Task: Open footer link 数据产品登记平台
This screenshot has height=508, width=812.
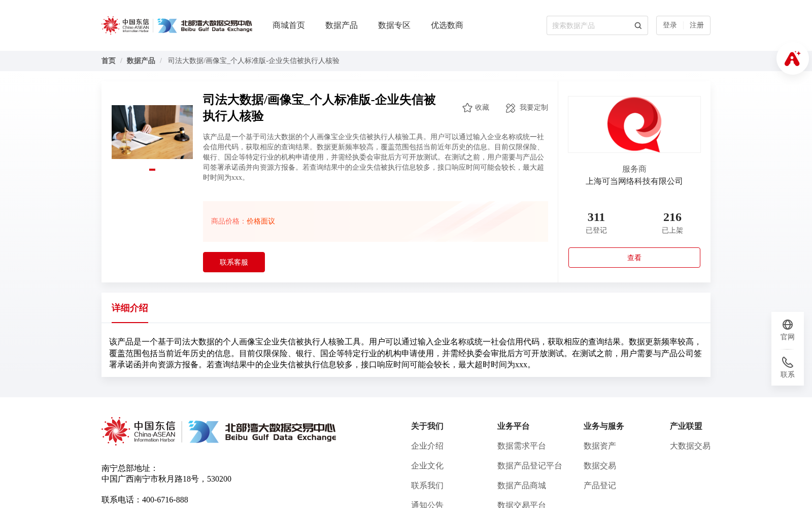Action: click(x=530, y=466)
